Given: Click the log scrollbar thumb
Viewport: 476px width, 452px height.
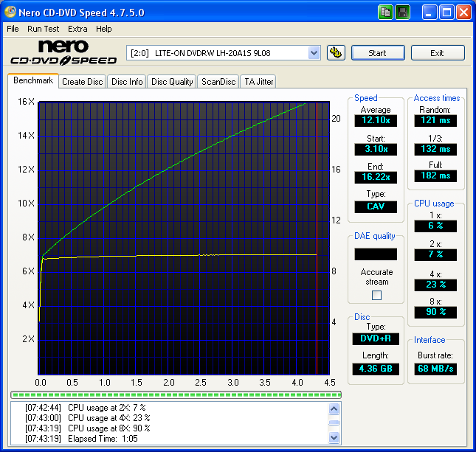Looking at the screenshot, I should [334, 423].
